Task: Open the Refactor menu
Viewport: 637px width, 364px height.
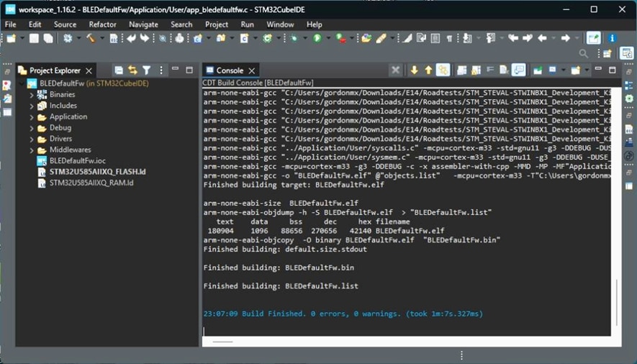Action: click(102, 24)
